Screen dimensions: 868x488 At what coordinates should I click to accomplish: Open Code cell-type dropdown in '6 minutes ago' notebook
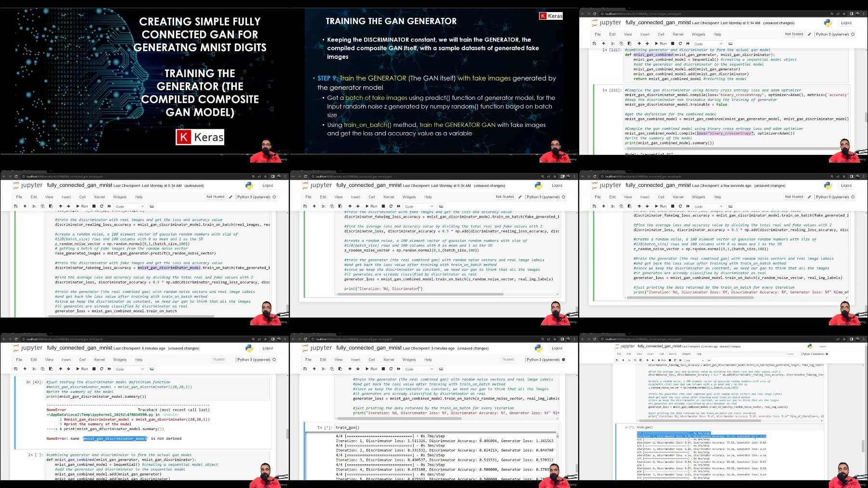click(129, 369)
